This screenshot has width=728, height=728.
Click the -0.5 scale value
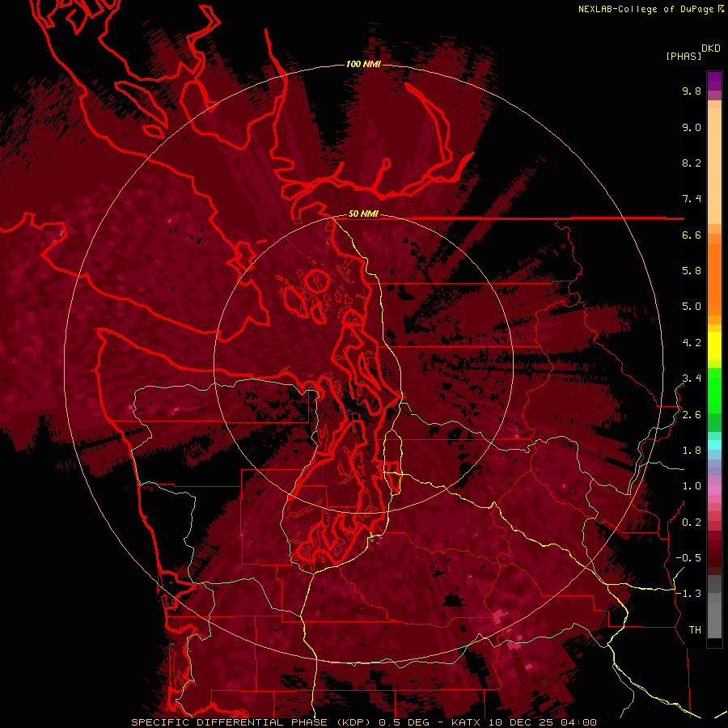[688, 558]
